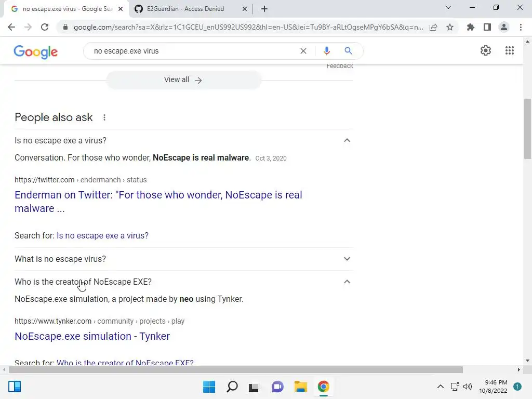532x399 pixels.
Task: Select the 'no escape.exe virus' Google tab
Action: coord(67,9)
